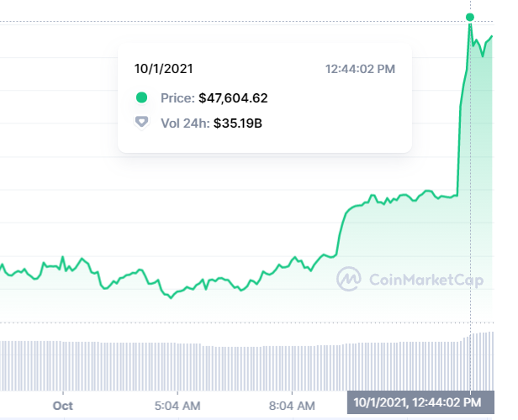Click the CoinMarketCap watermark logo icon
This screenshot has width=518, height=420.
349,279
